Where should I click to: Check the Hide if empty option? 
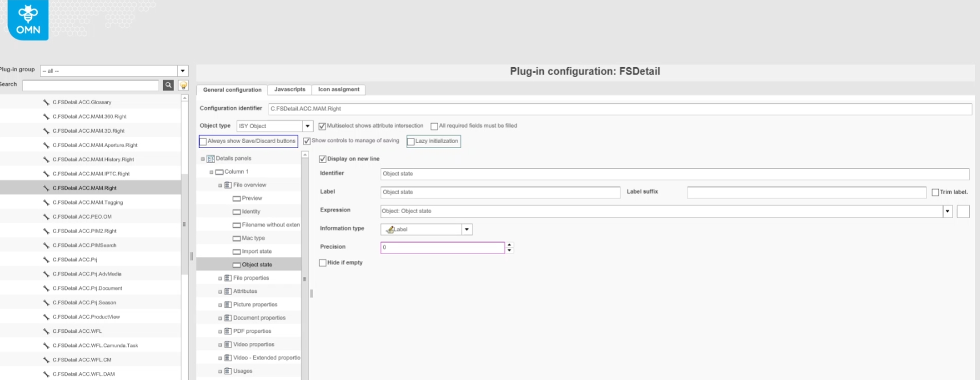click(x=323, y=263)
